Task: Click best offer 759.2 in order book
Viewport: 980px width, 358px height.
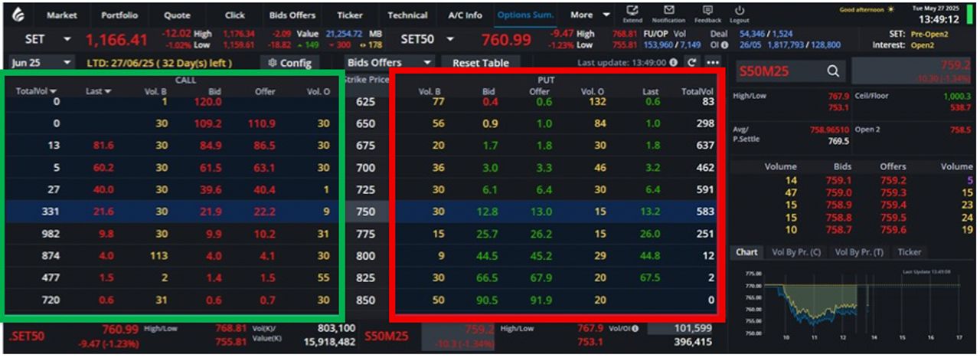Action: pos(893,180)
